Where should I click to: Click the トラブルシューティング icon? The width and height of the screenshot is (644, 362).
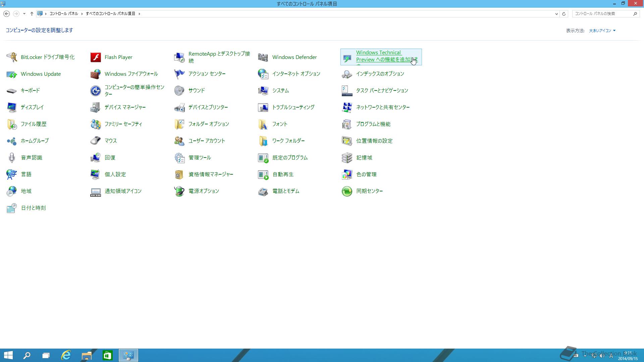(x=263, y=107)
